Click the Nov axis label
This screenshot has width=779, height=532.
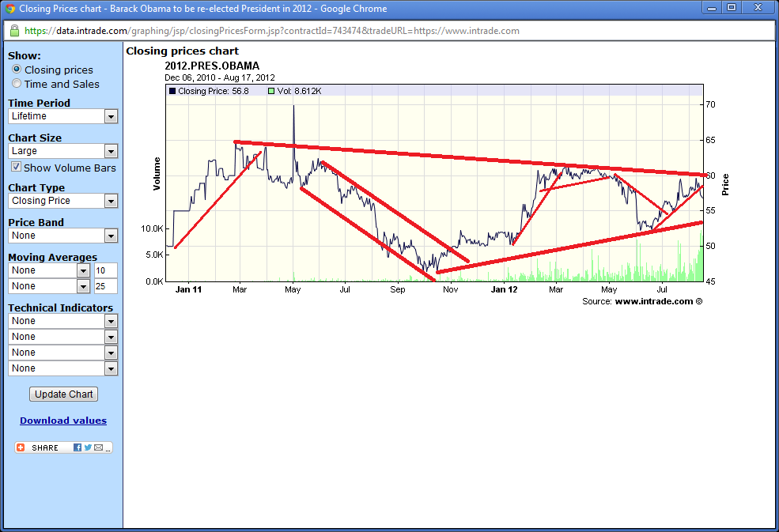[450, 289]
